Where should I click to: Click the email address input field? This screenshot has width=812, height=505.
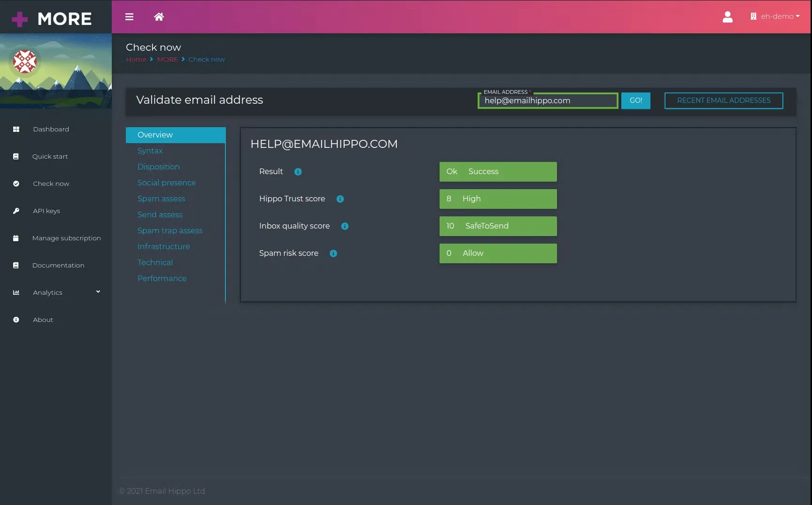click(547, 100)
